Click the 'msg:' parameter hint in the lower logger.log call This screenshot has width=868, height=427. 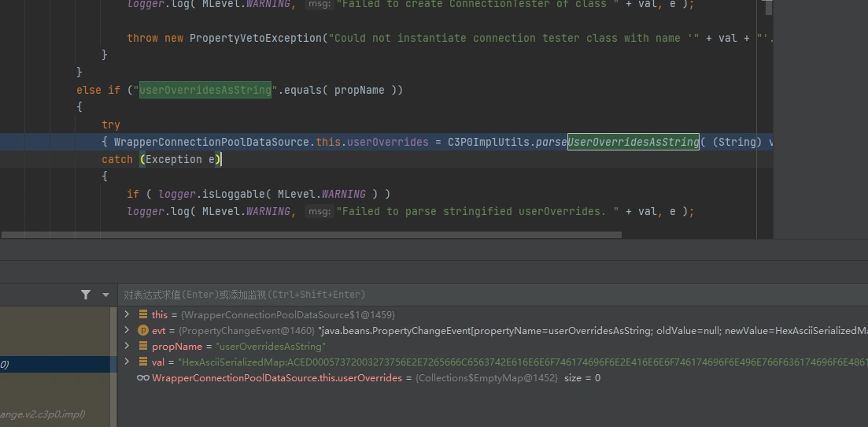coord(318,211)
